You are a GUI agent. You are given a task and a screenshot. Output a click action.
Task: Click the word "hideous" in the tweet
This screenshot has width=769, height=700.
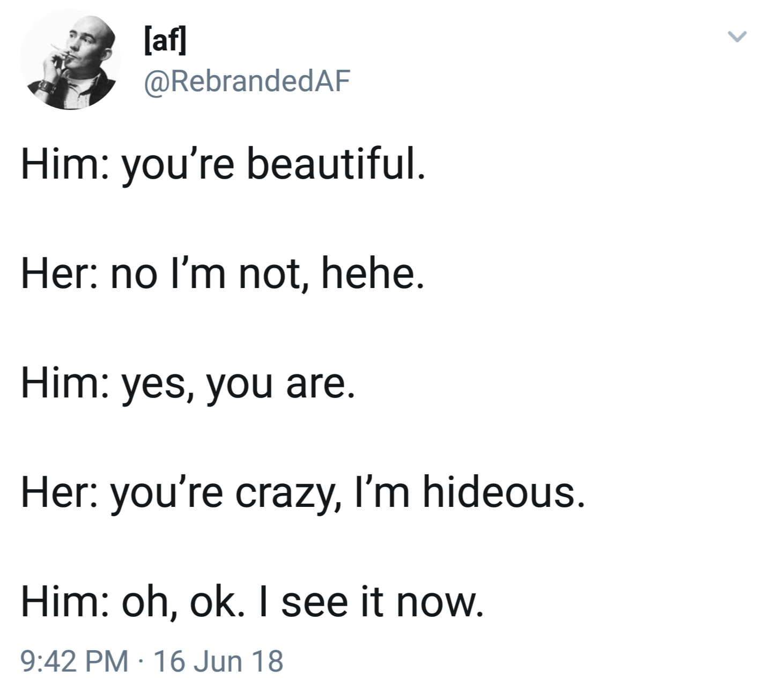click(501, 493)
